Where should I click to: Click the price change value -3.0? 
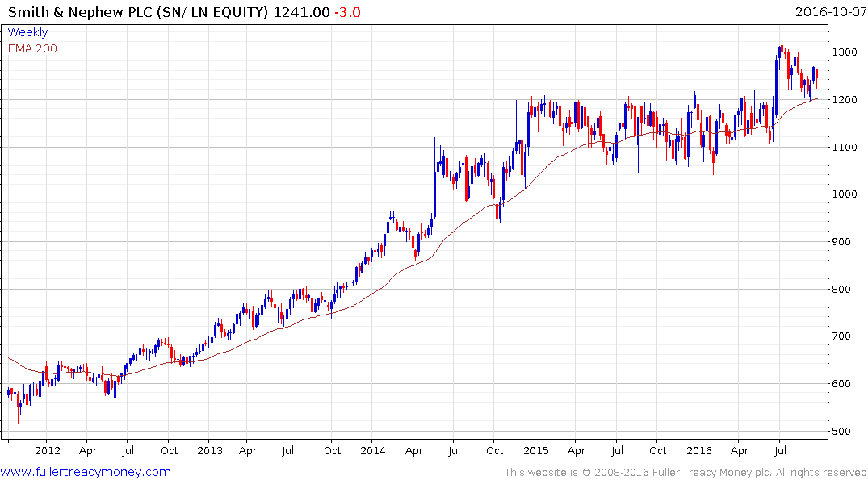click(x=348, y=12)
